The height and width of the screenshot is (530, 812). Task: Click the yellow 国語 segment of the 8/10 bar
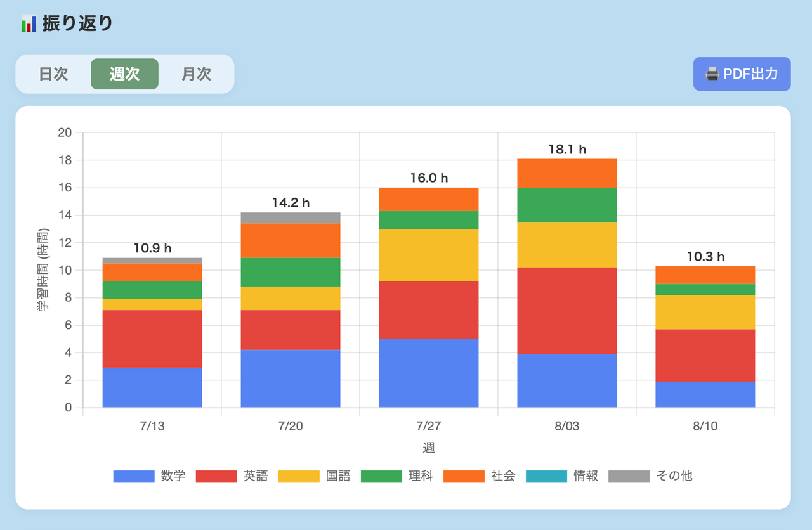coord(705,312)
